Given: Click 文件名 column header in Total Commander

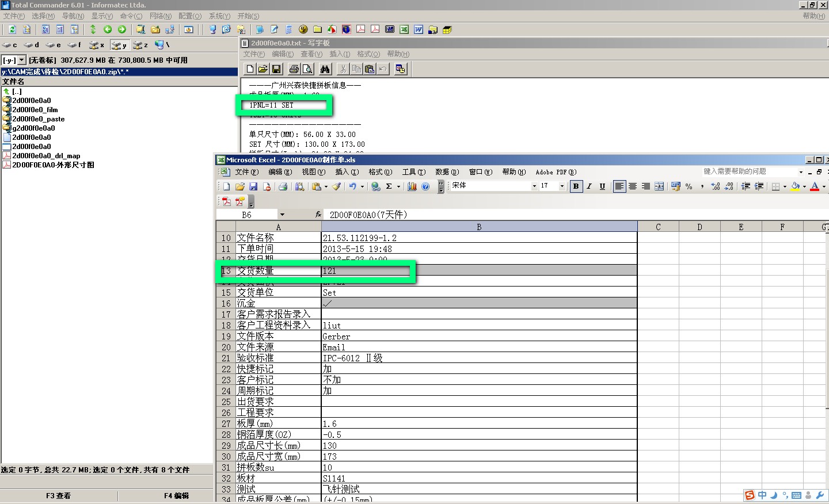Looking at the screenshot, I should (119, 82).
